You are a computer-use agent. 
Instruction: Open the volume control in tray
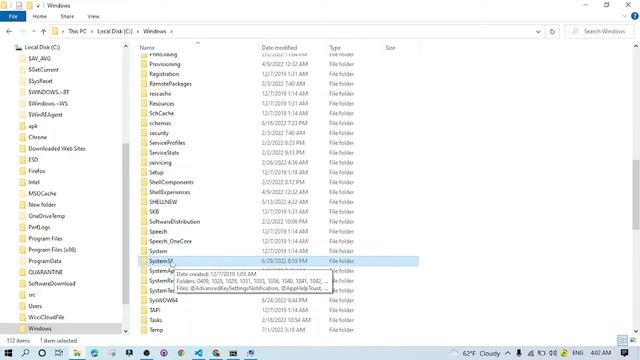pos(553,353)
